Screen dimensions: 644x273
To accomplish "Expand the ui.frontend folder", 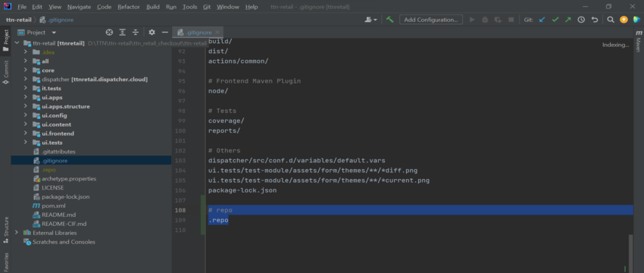I will tap(26, 133).
